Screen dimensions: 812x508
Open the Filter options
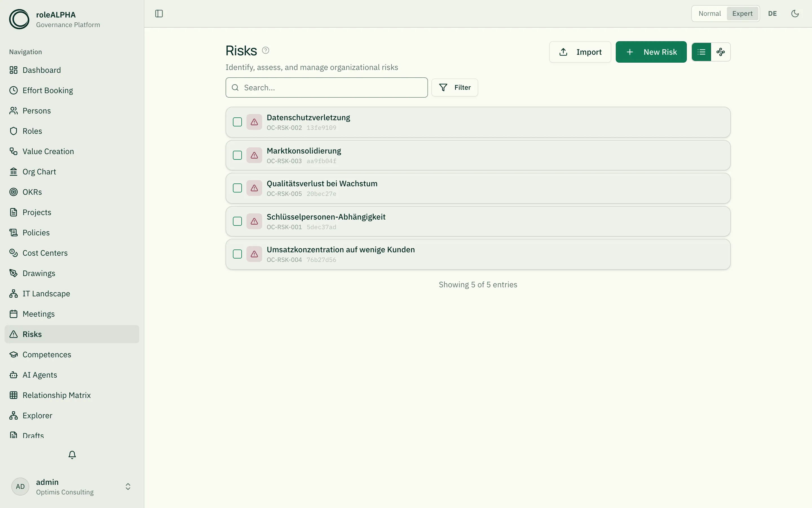tap(454, 87)
